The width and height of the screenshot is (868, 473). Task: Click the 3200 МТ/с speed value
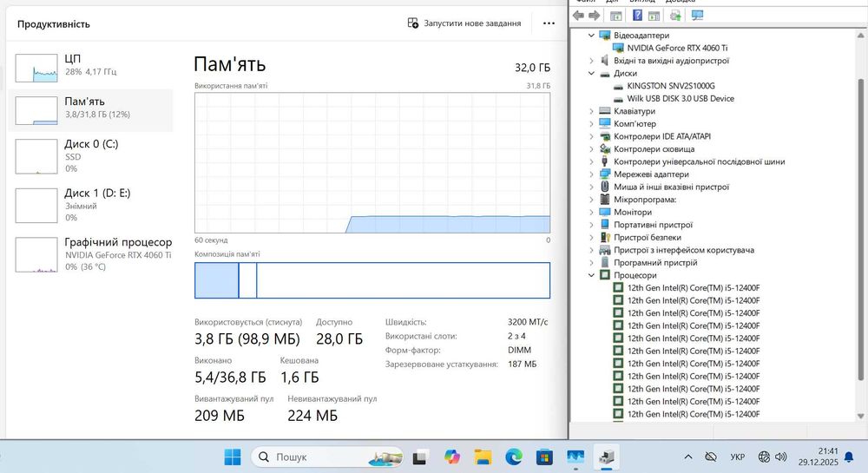pyautogui.click(x=528, y=322)
